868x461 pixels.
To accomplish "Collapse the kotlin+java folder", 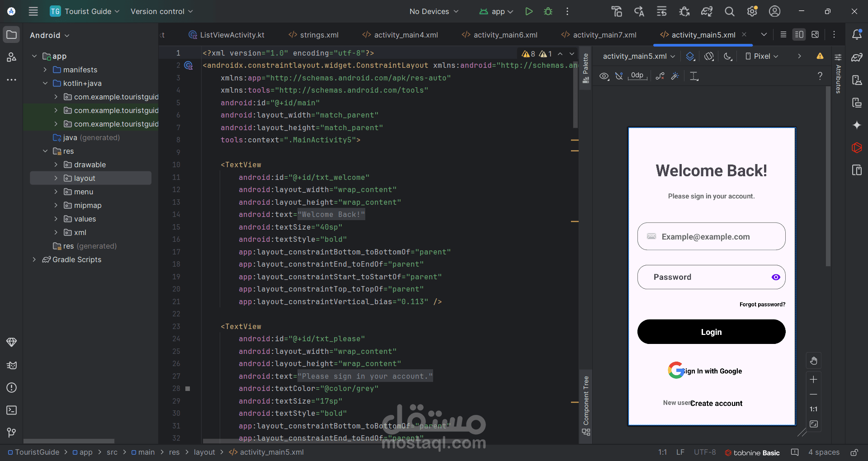I will click(x=45, y=83).
